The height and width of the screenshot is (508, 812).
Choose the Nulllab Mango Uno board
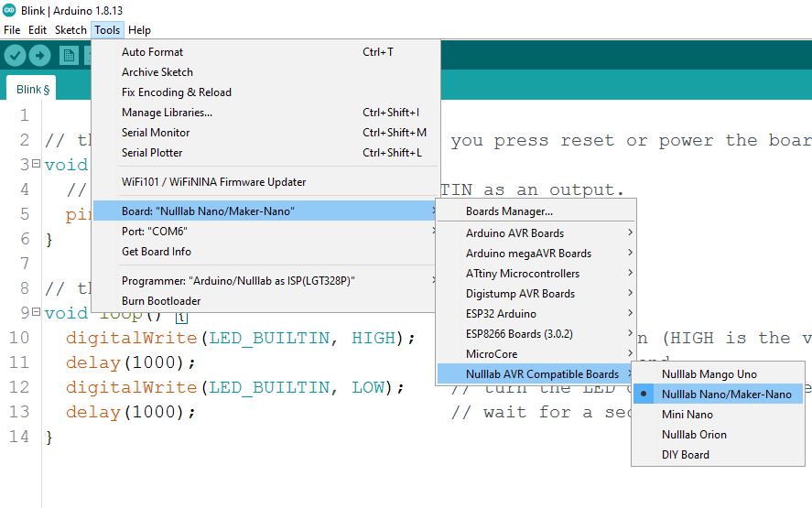coord(709,373)
